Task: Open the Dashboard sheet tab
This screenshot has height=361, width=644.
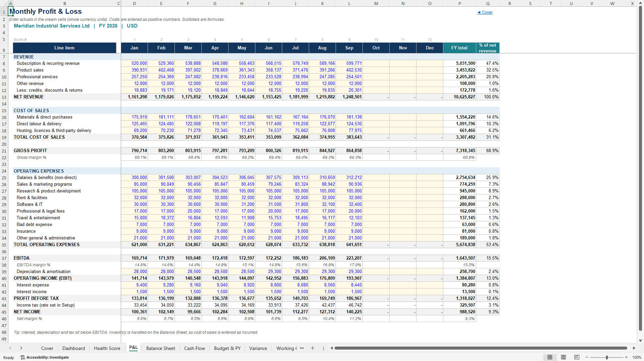Action: [73, 348]
